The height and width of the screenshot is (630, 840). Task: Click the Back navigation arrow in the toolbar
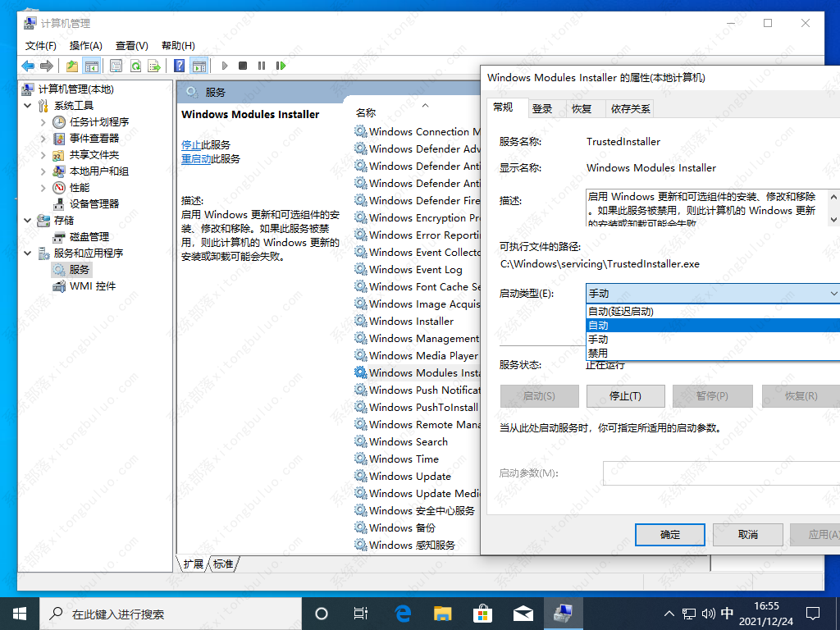click(x=28, y=66)
